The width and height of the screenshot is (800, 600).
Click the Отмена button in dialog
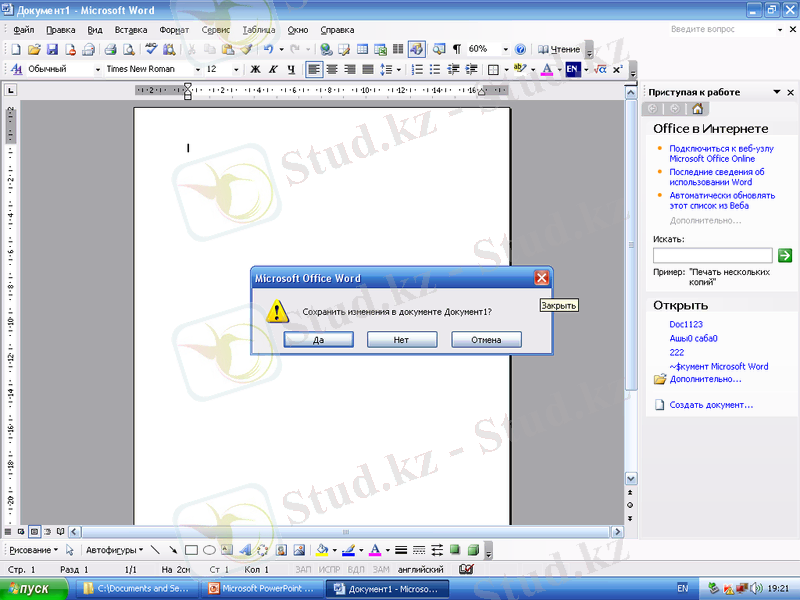(487, 340)
